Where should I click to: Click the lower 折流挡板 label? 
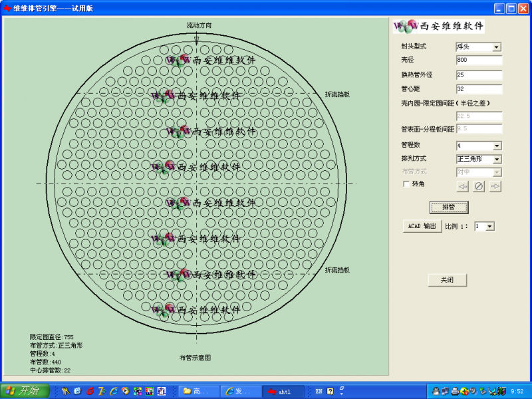pyautogui.click(x=337, y=270)
